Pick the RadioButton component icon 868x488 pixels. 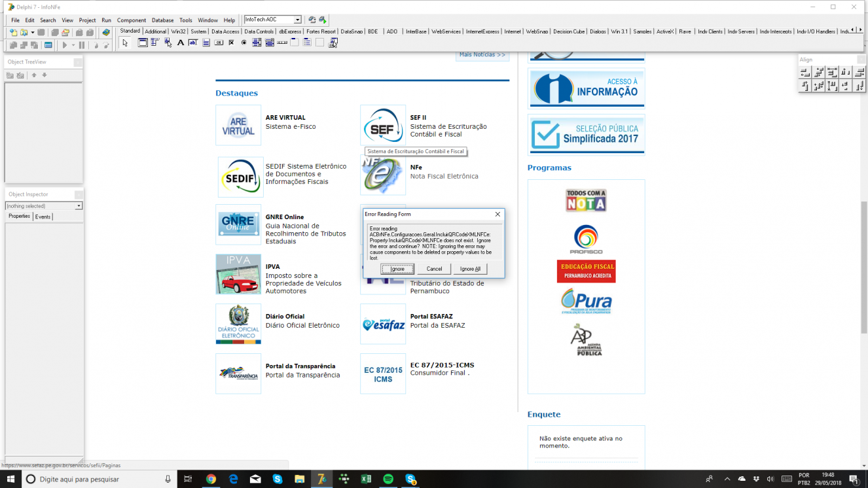pos(244,43)
